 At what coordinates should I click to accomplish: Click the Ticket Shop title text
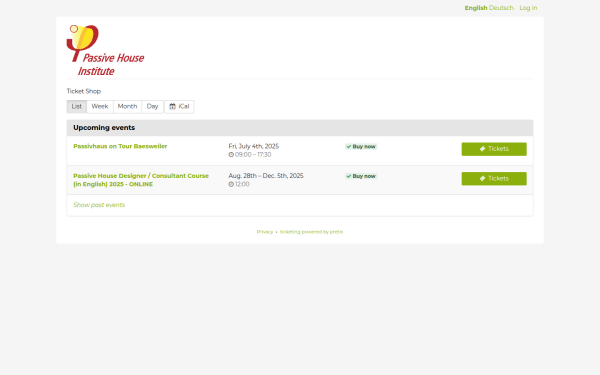[84, 91]
